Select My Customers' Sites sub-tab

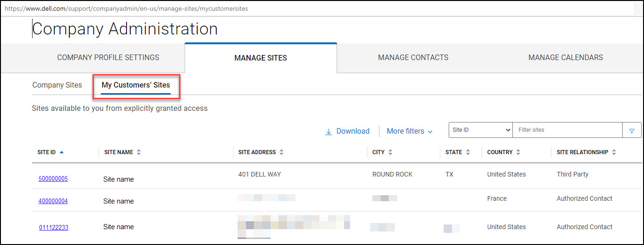136,85
